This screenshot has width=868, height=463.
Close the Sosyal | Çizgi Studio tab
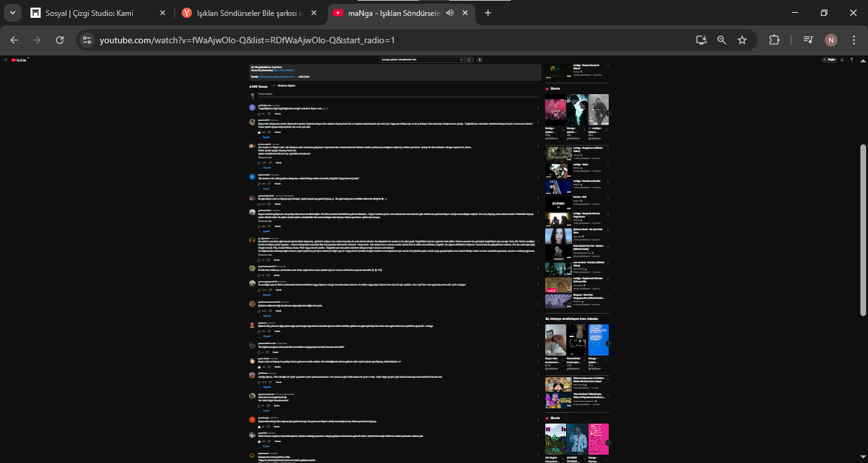163,13
